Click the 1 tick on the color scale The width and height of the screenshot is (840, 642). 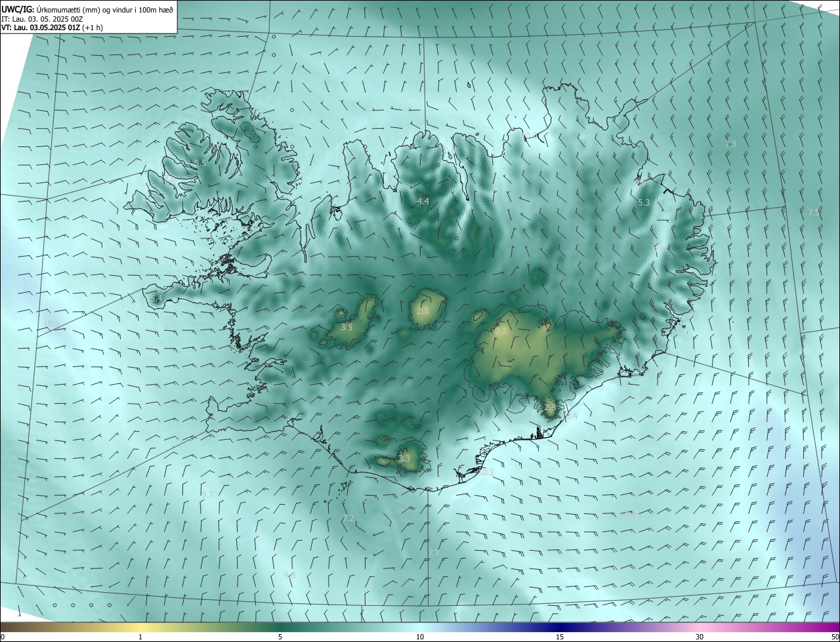point(140,637)
